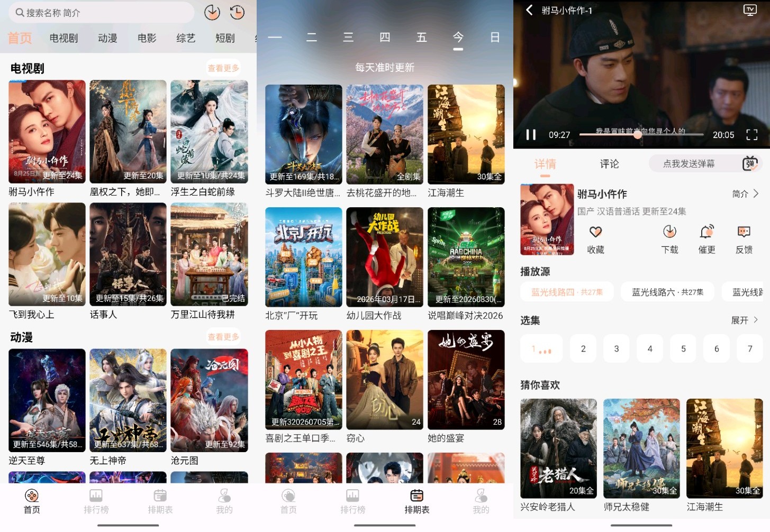Open 江海潮生 in 猜你喜欢 recommendations
770x532 pixels.
(x=724, y=448)
